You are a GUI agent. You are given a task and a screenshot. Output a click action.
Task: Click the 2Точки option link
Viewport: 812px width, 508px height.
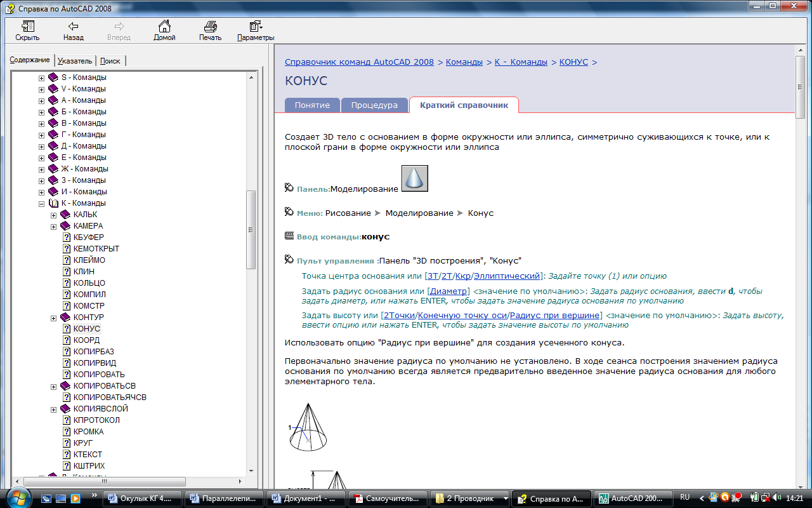399,315
